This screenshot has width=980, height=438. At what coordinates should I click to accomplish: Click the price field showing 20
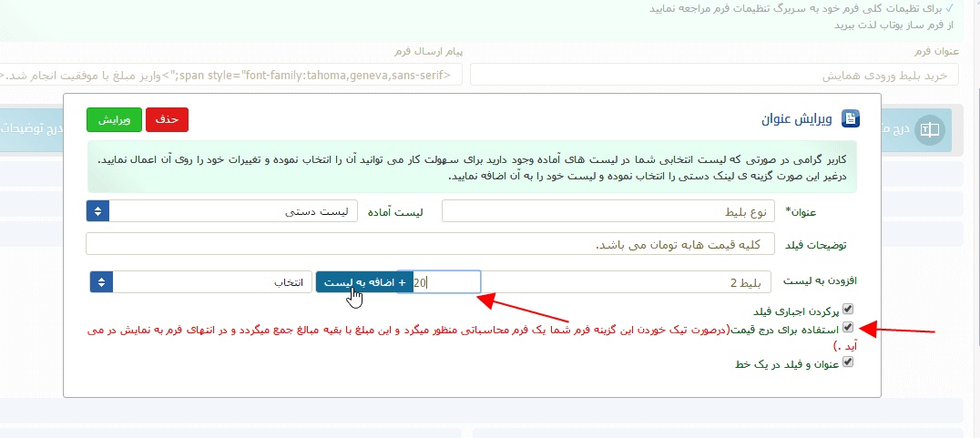point(445,282)
